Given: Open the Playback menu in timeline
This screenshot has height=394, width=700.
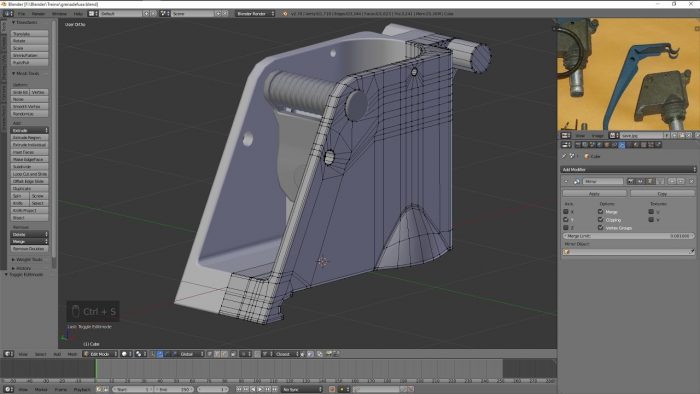Looking at the screenshot, I should point(82,389).
